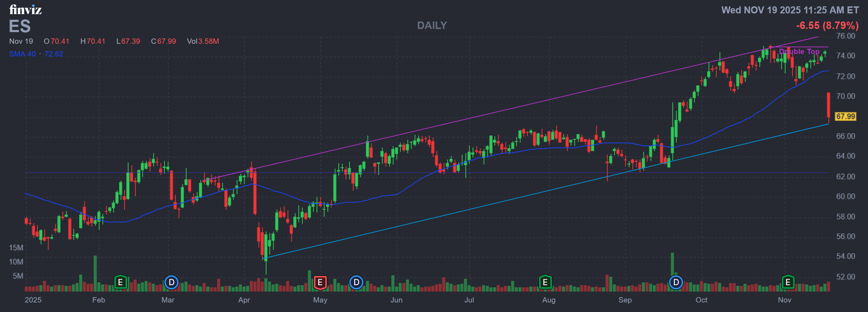Screen dimensions: 868x312
Task: Click the tallest volume bar in September
Action: pos(672,265)
